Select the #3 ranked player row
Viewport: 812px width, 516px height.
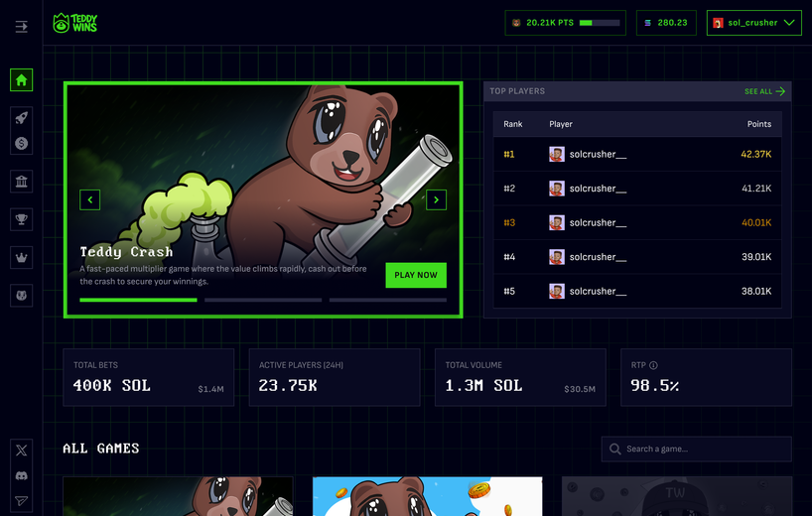(x=637, y=222)
